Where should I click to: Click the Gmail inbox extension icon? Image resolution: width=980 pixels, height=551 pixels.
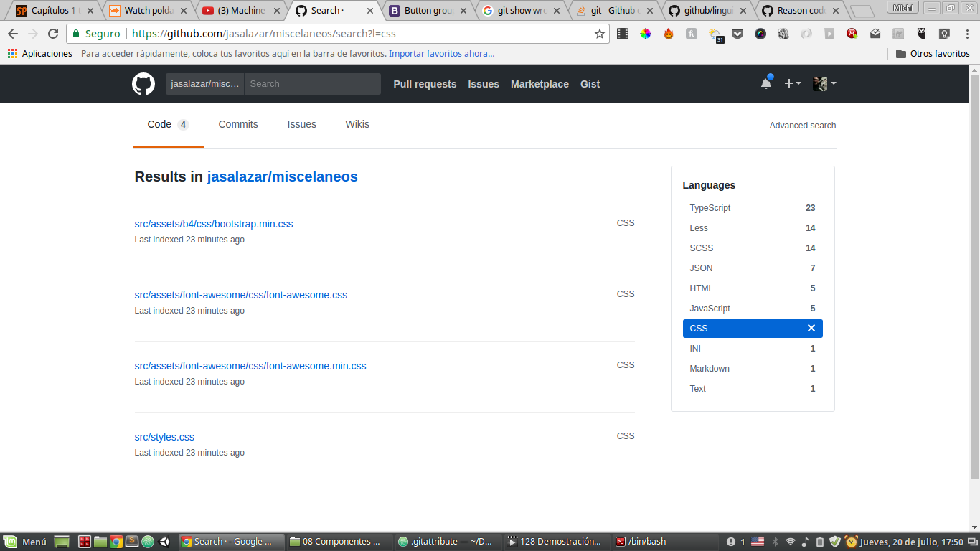coord(874,34)
